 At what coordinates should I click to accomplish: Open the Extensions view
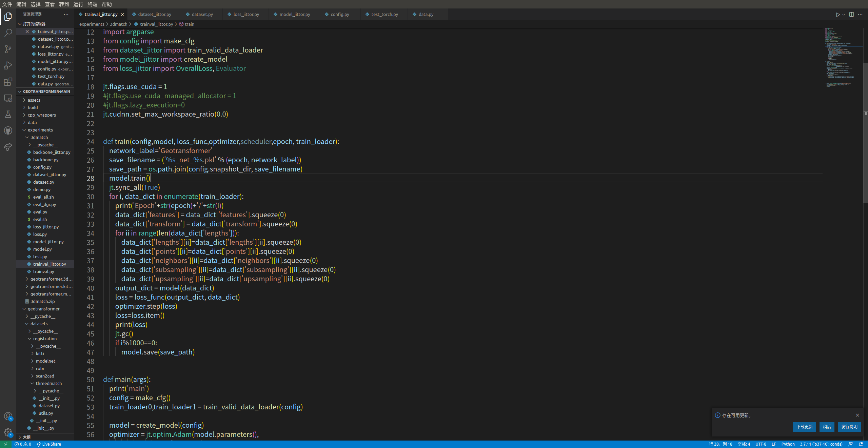click(x=8, y=82)
